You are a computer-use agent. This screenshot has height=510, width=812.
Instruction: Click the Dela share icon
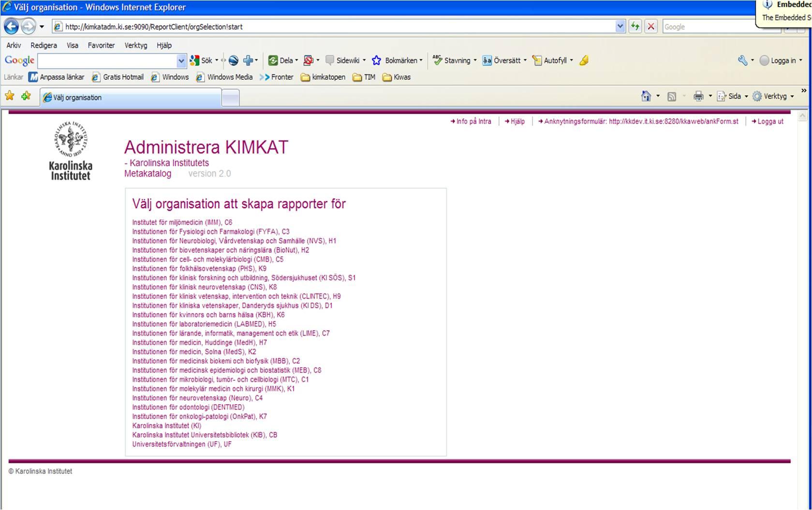point(273,60)
